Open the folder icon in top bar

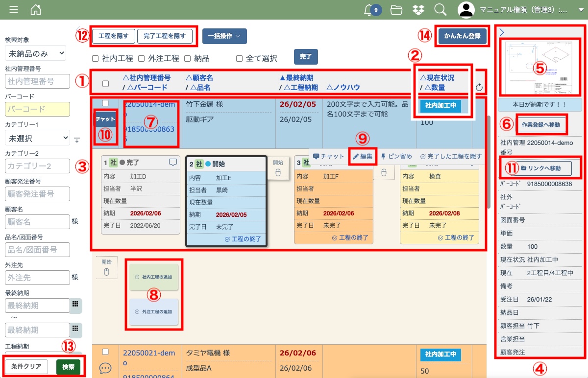[x=396, y=10]
